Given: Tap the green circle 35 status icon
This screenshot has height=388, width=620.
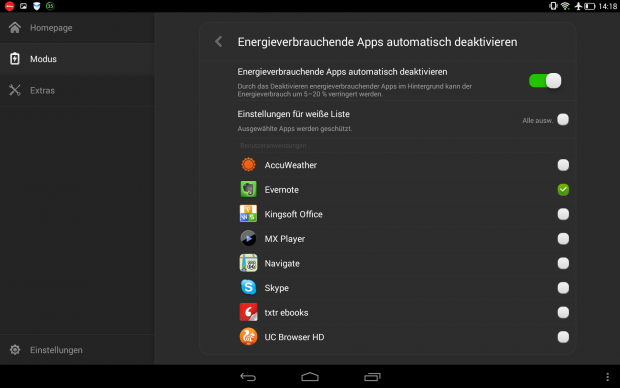Looking at the screenshot, I should click(x=50, y=6).
